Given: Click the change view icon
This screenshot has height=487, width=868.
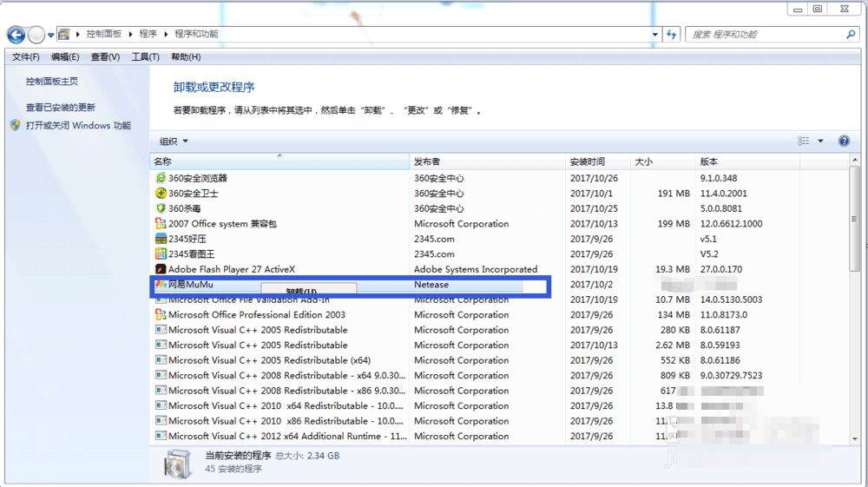Looking at the screenshot, I should pyautogui.click(x=803, y=141).
